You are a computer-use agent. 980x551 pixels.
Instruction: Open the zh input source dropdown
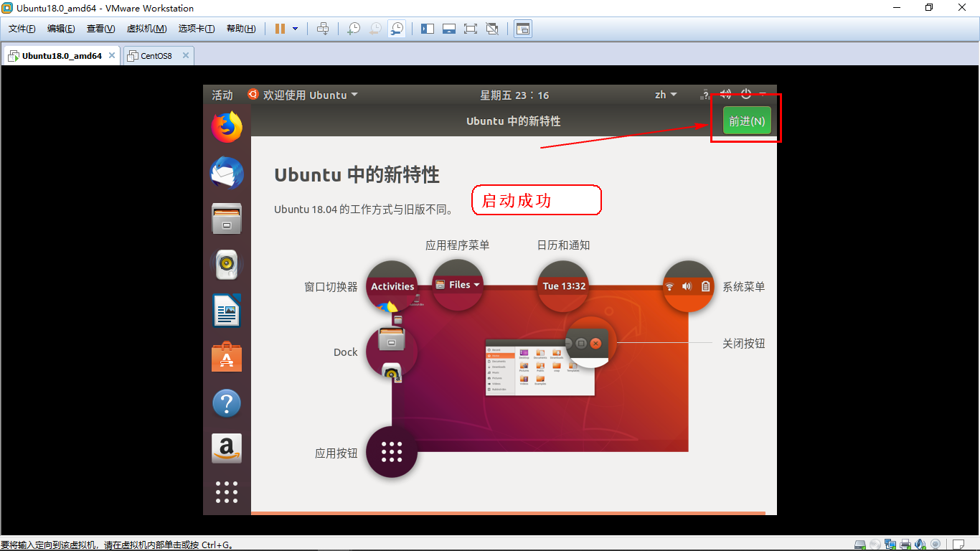point(665,95)
